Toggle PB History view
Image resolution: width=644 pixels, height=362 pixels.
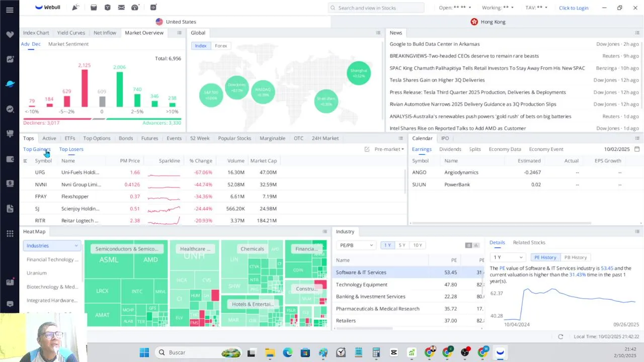click(x=576, y=257)
